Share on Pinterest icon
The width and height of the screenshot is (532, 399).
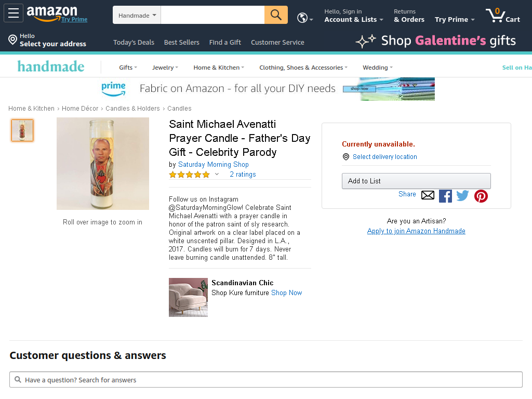[x=481, y=196]
